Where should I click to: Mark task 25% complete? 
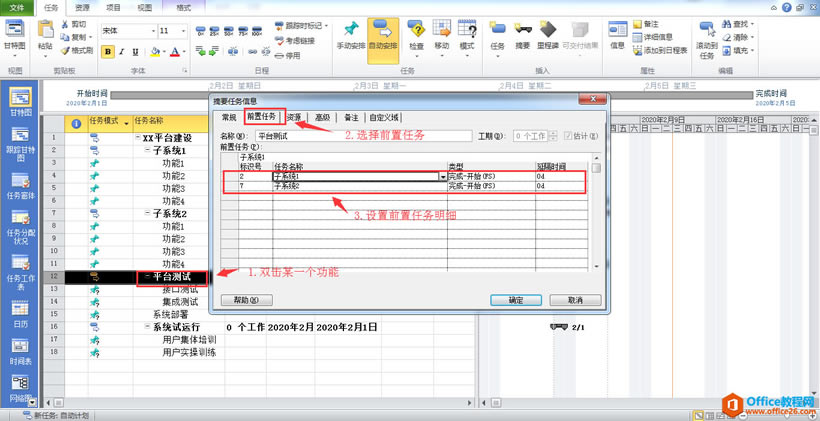tap(214, 31)
